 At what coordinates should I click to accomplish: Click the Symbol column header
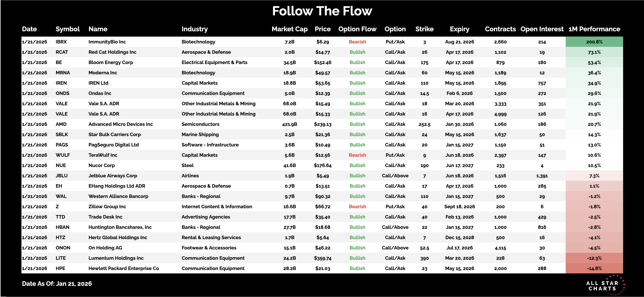pyautogui.click(x=67, y=29)
